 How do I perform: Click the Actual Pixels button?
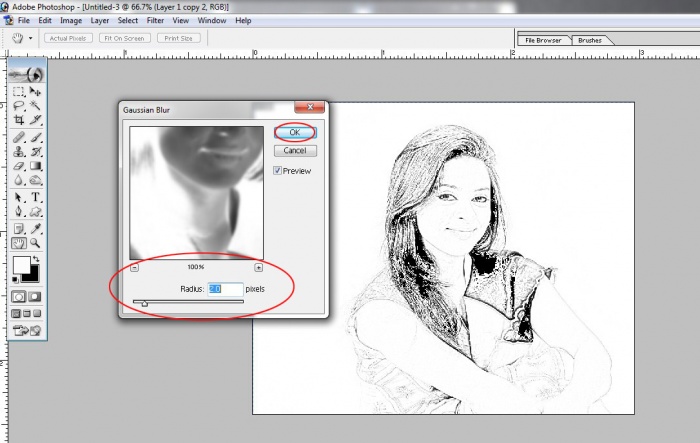(68, 38)
